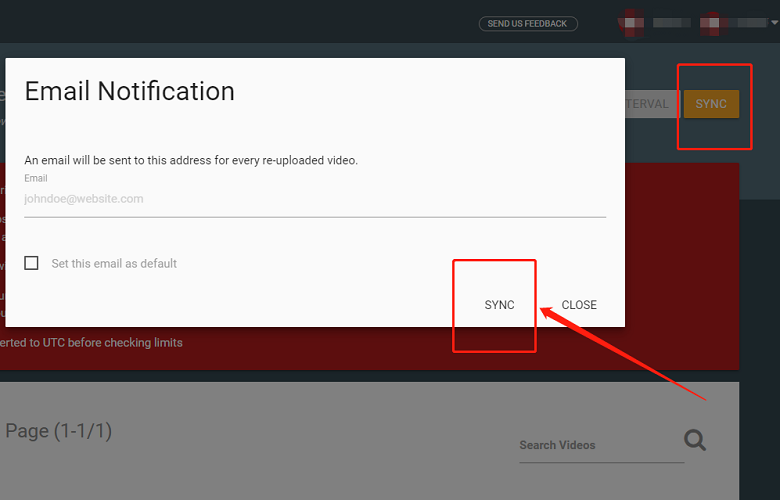
Task: Open the Send Us Feedback button
Action: (x=528, y=23)
